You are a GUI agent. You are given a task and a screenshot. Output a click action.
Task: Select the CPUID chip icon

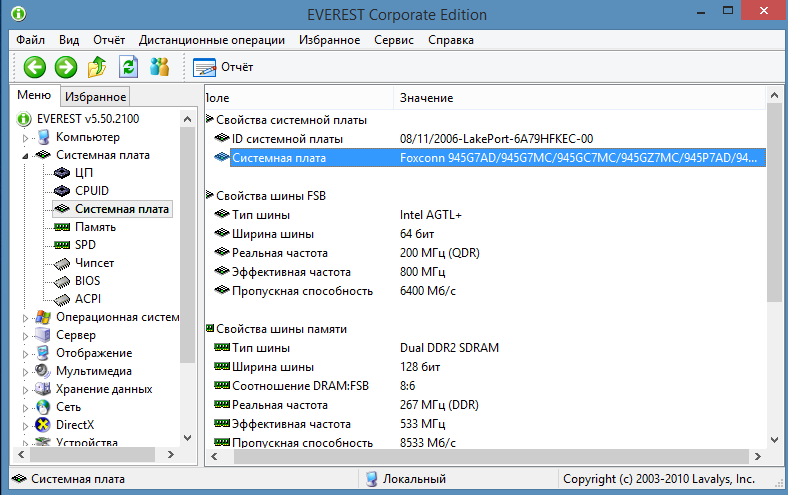pos(62,191)
